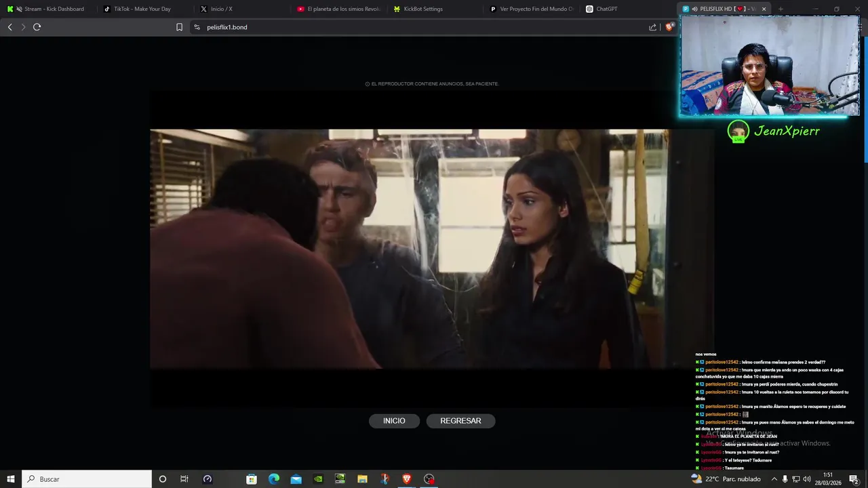Click the REGRESAR button below the player

point(460,421)
